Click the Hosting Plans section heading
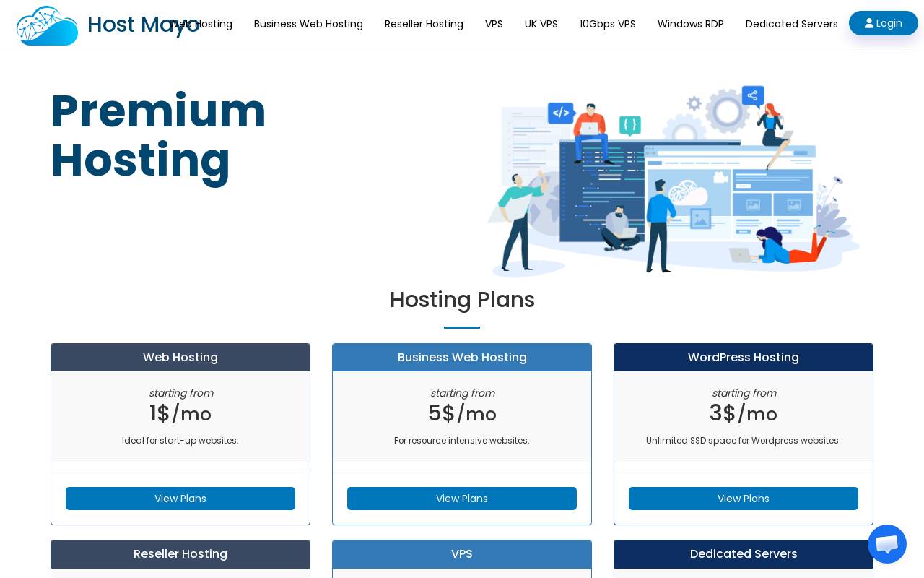The height and width of the screenshot is (578, 924). (x=462, y=300)
